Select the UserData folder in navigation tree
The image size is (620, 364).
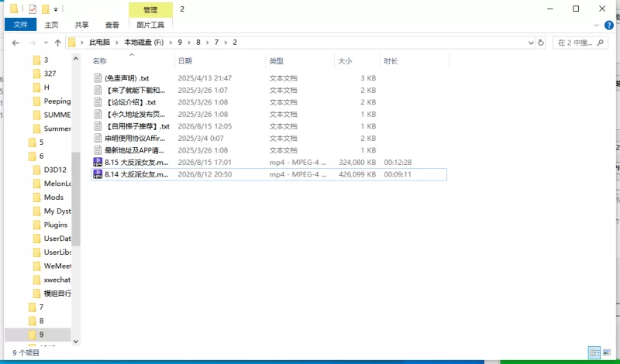57,239
